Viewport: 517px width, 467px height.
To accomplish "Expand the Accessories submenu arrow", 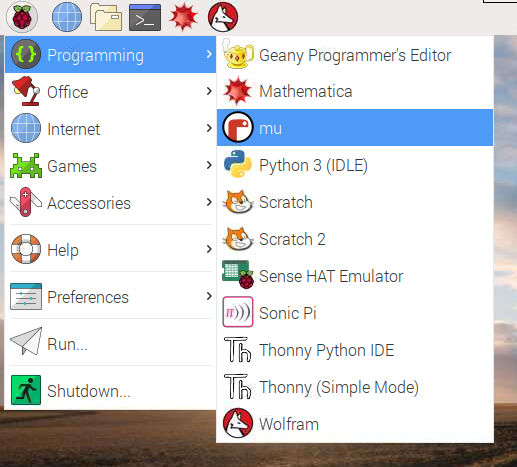I will tap(209, 202).
